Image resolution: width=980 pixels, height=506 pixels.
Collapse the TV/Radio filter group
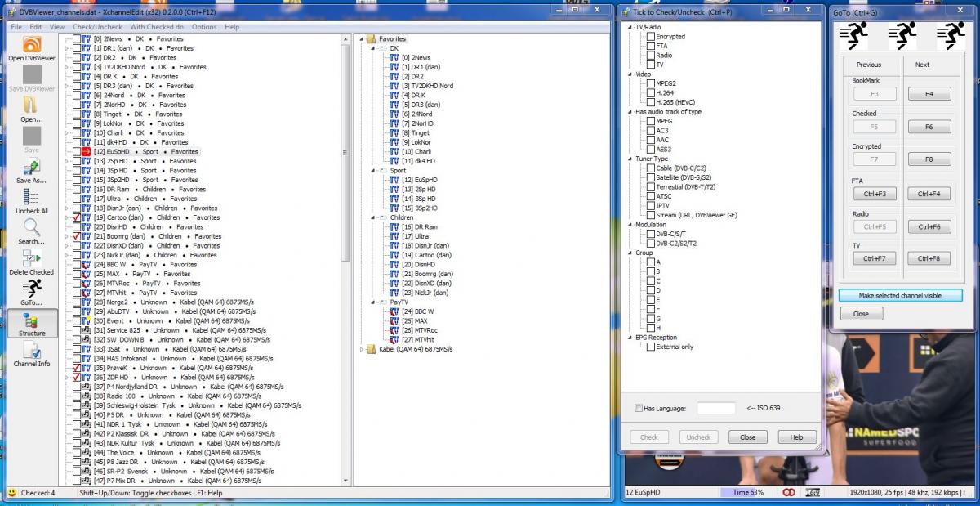(x=630, y=27)
